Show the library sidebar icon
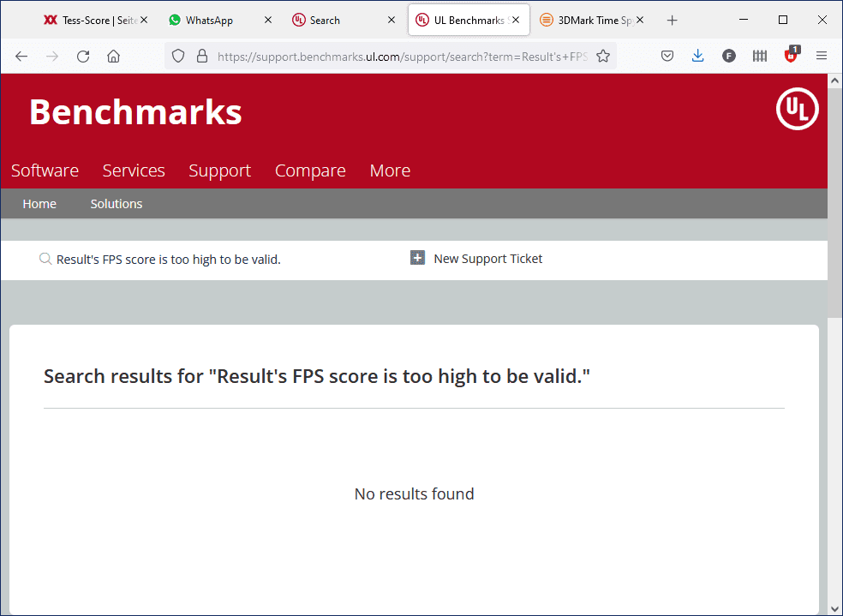 (x=760, y=56)
